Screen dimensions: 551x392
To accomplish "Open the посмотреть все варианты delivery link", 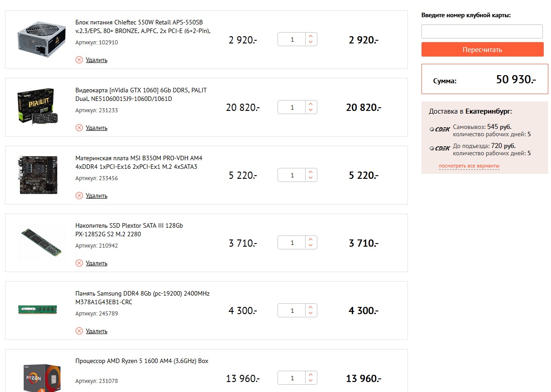I will 469,166.
